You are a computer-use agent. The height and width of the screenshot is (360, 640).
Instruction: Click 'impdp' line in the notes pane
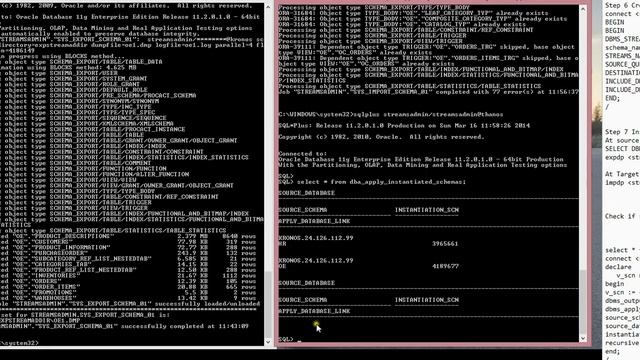click(622, 182)
